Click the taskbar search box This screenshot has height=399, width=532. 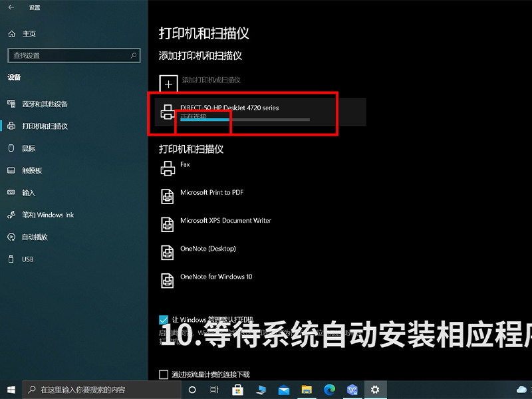click(x=102, y=390)
